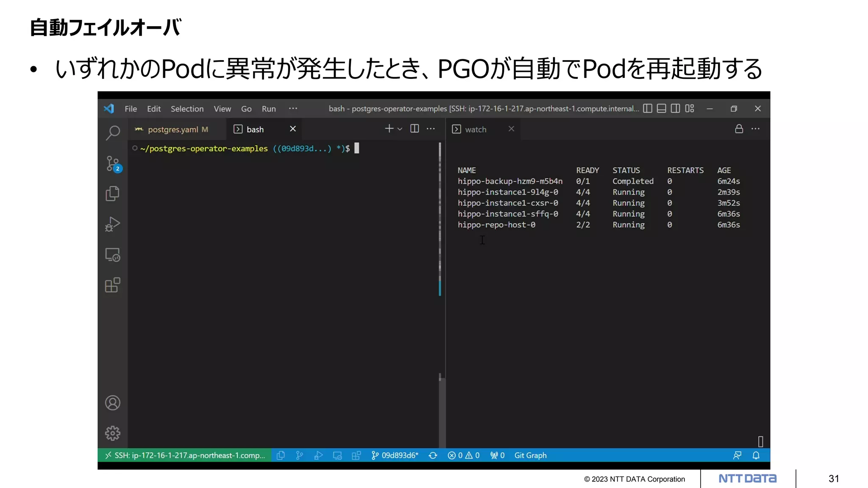Select pod name hippo-backup-hzm9-m5b4n
This screenshot has width=868, height=488.
pos(510,181)
